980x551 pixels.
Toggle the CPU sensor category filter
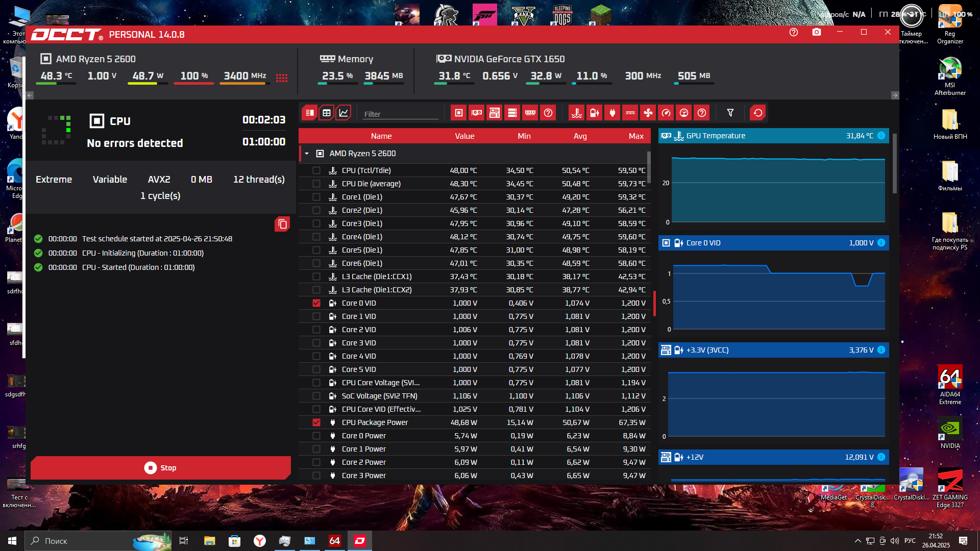459,113
